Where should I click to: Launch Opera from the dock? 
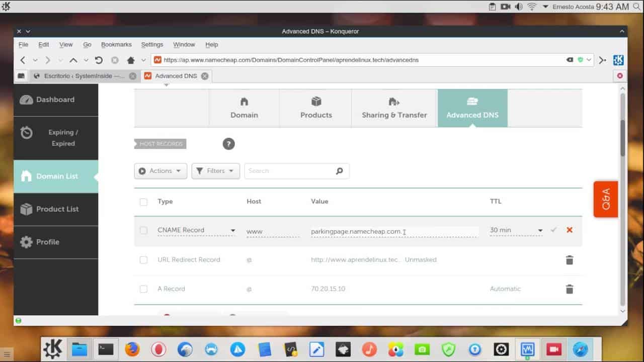pos(158,349)
